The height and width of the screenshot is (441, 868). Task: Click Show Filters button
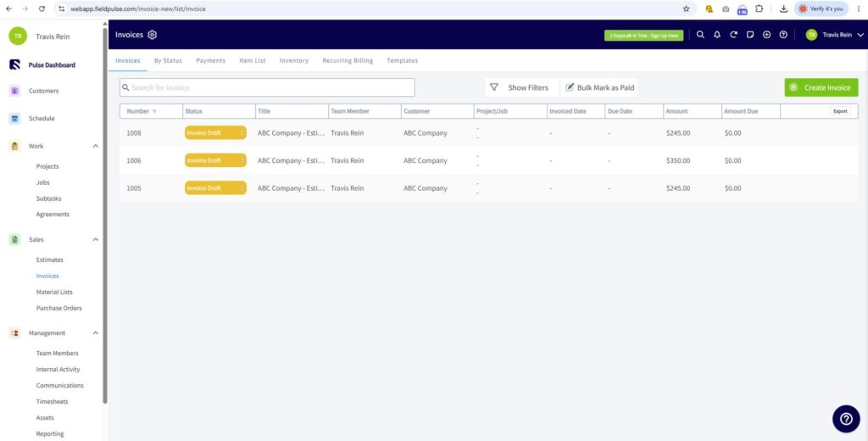coord(521,87)
